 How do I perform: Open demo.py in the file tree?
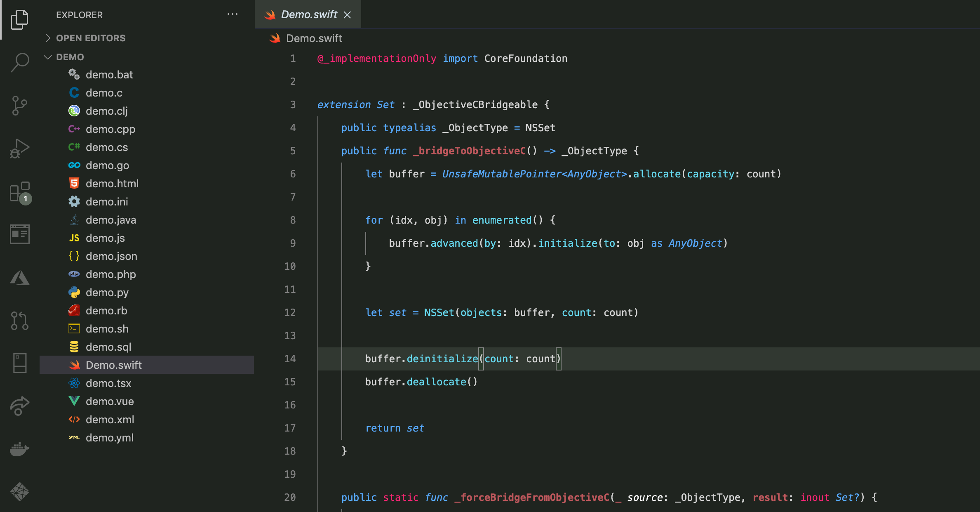tap(107, 293)
